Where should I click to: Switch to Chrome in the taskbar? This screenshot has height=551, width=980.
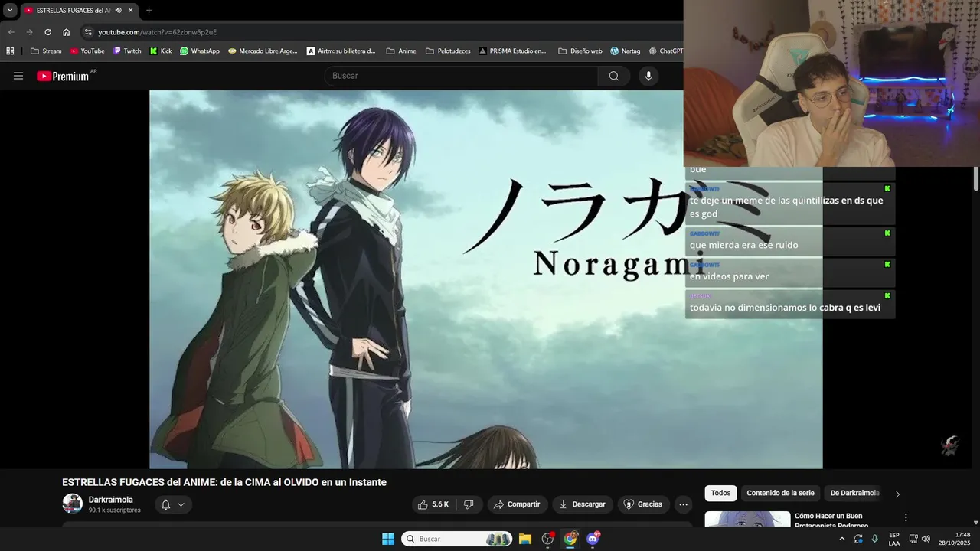point(570,539)
